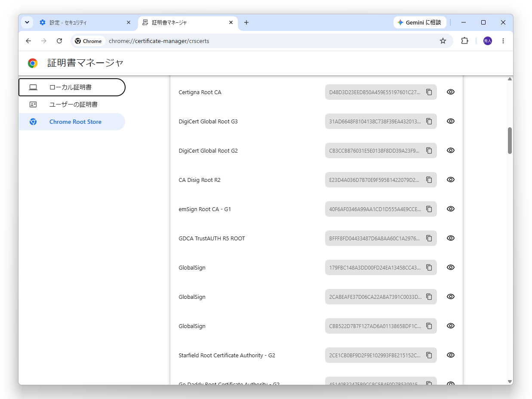Copy hash for emSign Root CA - G1

(x=429, y=209)
